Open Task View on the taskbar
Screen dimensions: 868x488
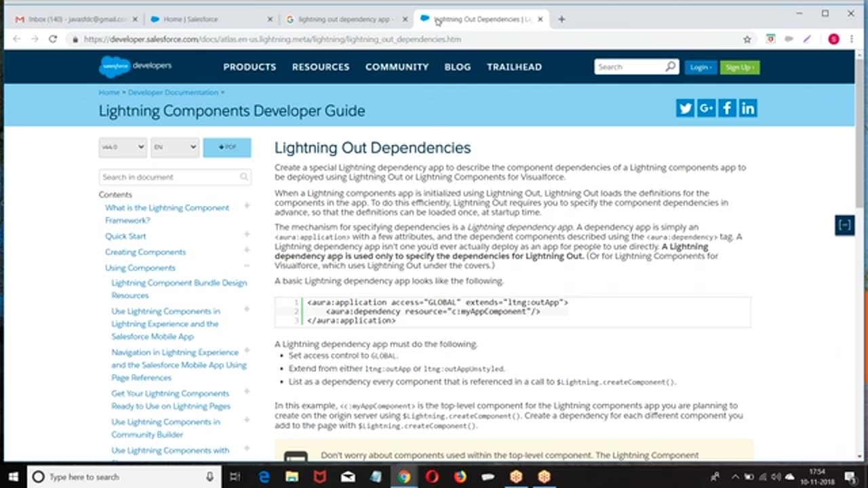(235, 476)
